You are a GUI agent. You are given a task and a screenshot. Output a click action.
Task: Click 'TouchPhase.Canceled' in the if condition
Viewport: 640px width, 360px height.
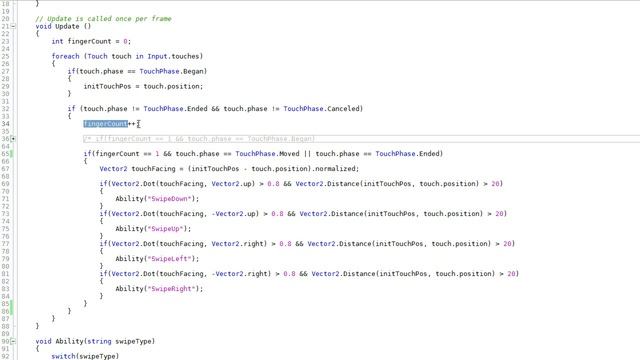321,109
